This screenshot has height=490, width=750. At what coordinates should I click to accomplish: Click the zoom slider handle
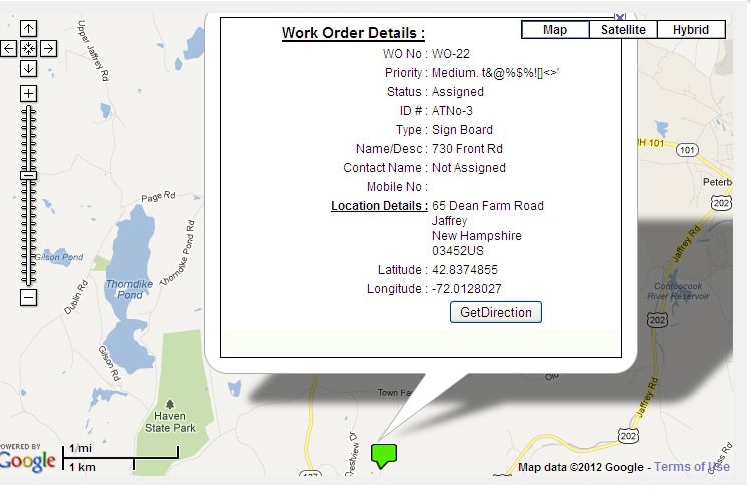click(x=28, y=176)
